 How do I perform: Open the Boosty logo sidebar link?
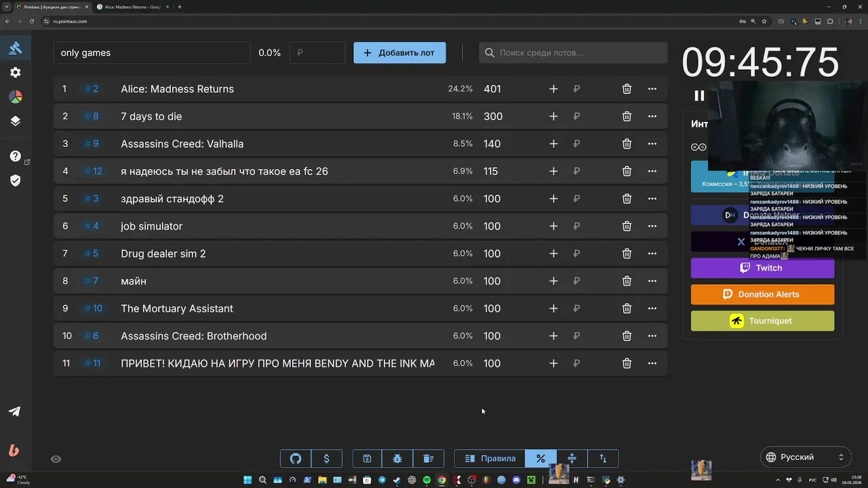coord(14,450)
